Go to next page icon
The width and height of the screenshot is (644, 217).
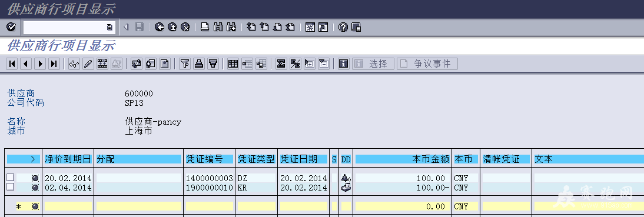[x=278, y=27]
